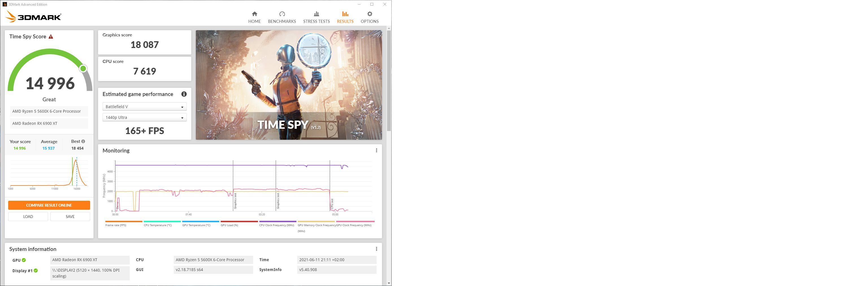868x286 pixels.
Task: Click the Graphics score value 18 087
Action: tap(145, 45)
